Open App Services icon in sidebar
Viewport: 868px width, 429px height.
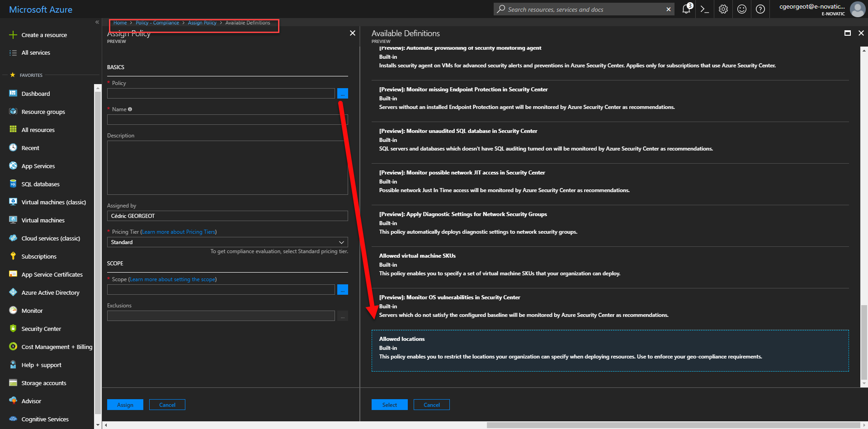(x=13, y=166)
